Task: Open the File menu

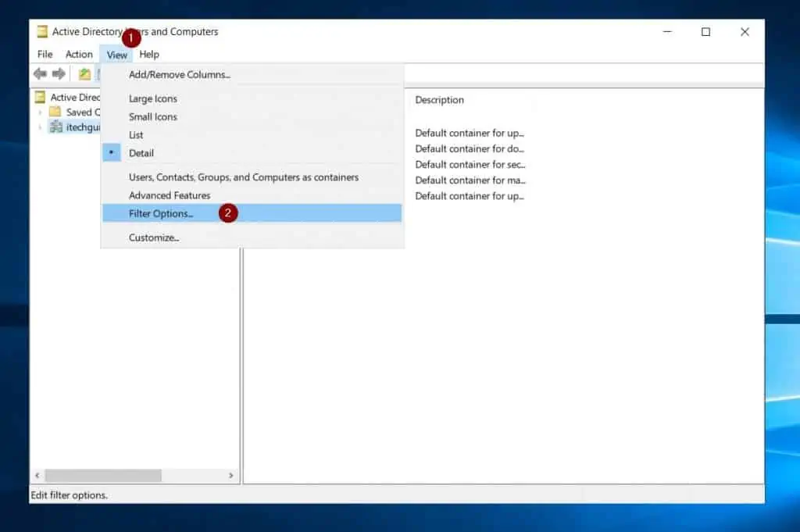Action: [45, 54]
